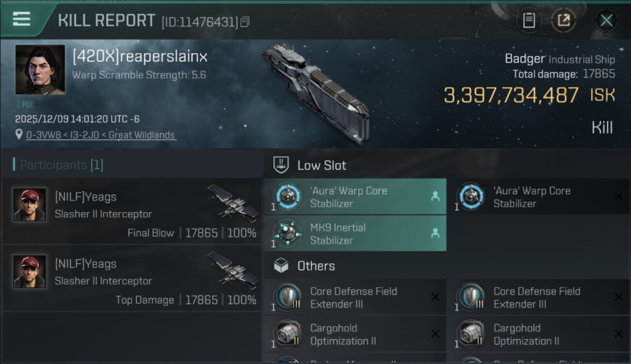Open Yeags portrait in Top Damage row
The width and height of the screenshot is (631, 364).
click(x=30, y=272)
